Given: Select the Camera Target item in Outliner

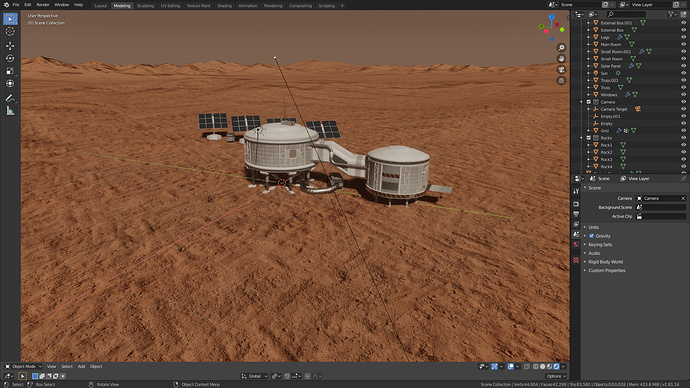Looking at the screenshot, I should pyautogui.click(x=613, y=109).
